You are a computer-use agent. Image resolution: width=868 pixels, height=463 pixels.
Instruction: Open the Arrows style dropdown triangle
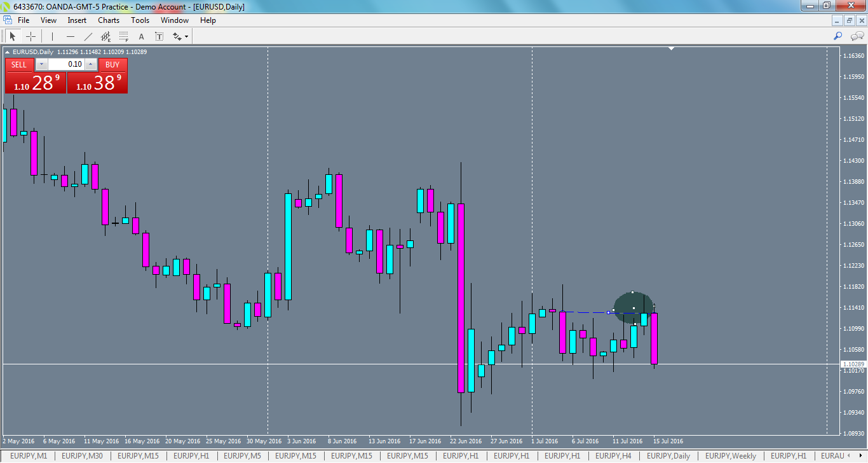pos(186,37)
